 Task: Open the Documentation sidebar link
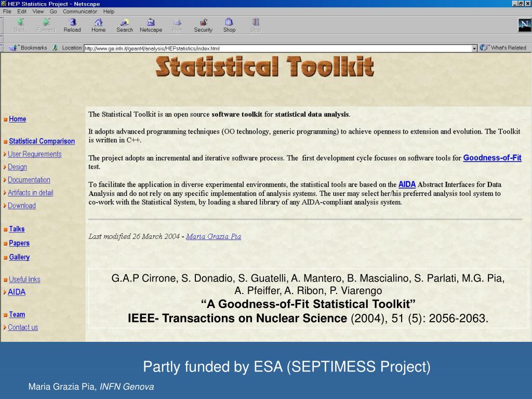tap(29, 180)
